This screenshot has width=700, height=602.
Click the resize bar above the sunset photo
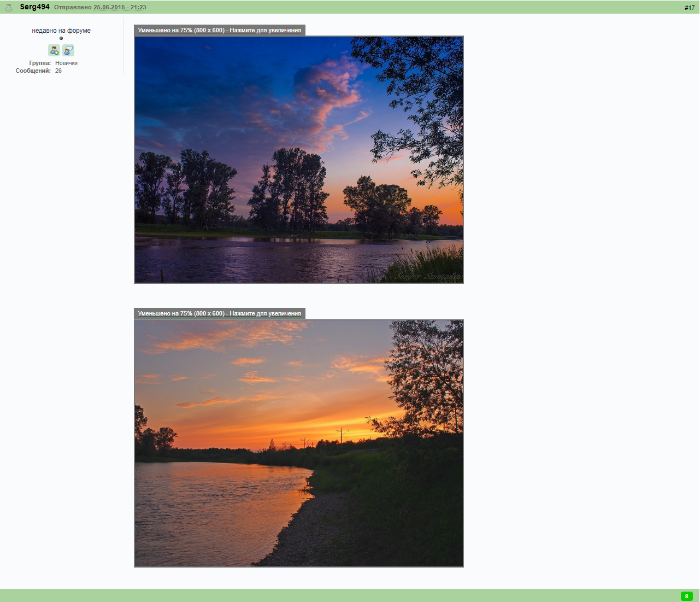click(x=220, y=314)
